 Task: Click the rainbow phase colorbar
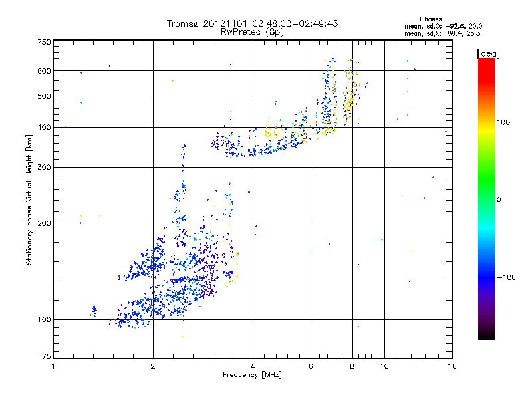tap(487, 198)
